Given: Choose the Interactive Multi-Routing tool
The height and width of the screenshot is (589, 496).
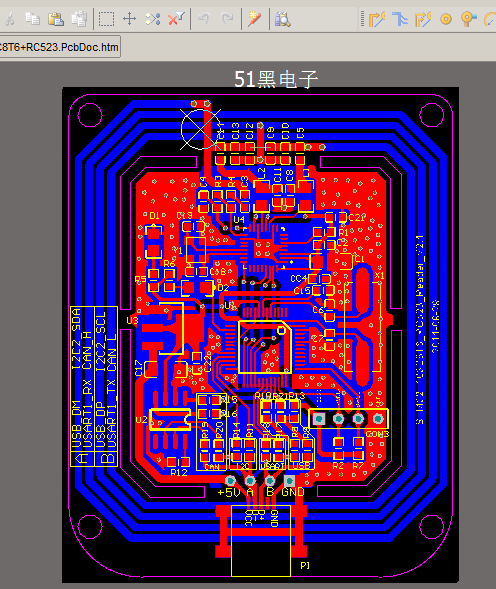Looking at the screenshot, I should point(400,19).
